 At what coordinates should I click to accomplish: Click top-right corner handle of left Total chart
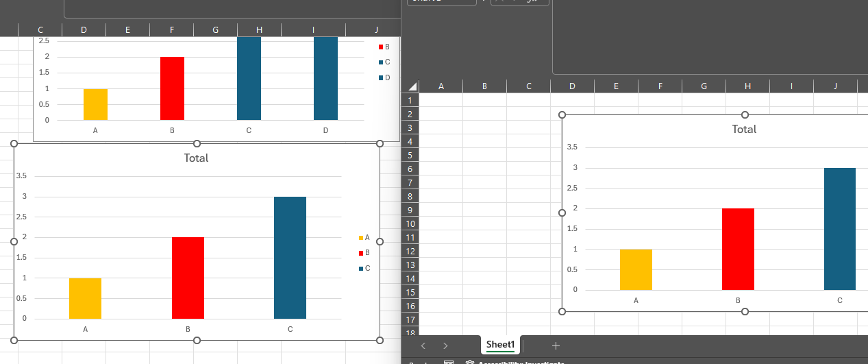click(x=380, y=143)
